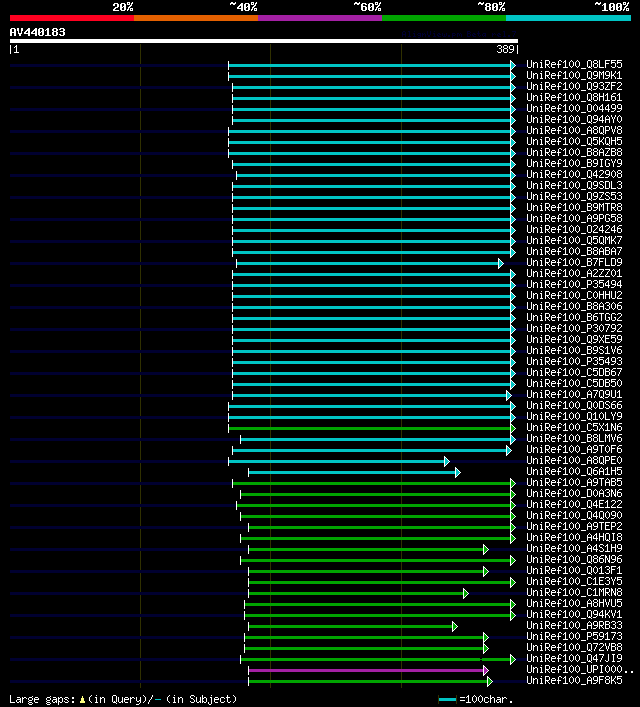Screen dimensions: 640x707
Task: Select label UniRef100_B8LMV6
Action: coord(574,438)
